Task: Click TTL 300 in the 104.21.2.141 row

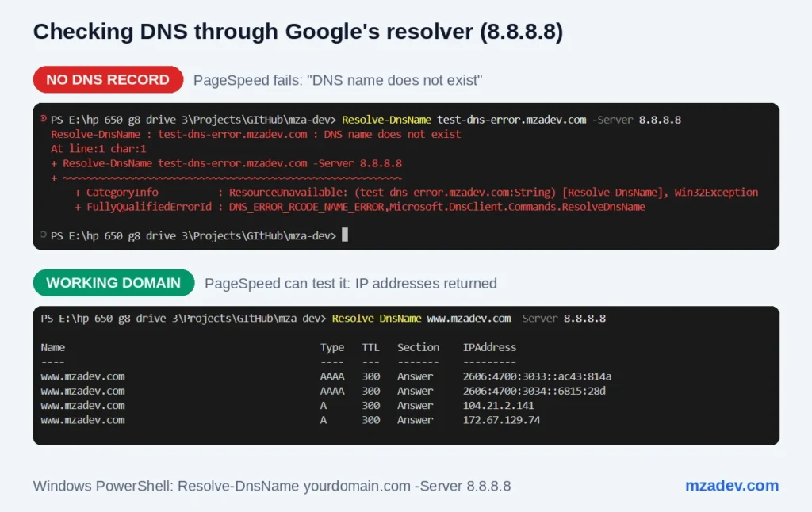Action: (371, 405)
